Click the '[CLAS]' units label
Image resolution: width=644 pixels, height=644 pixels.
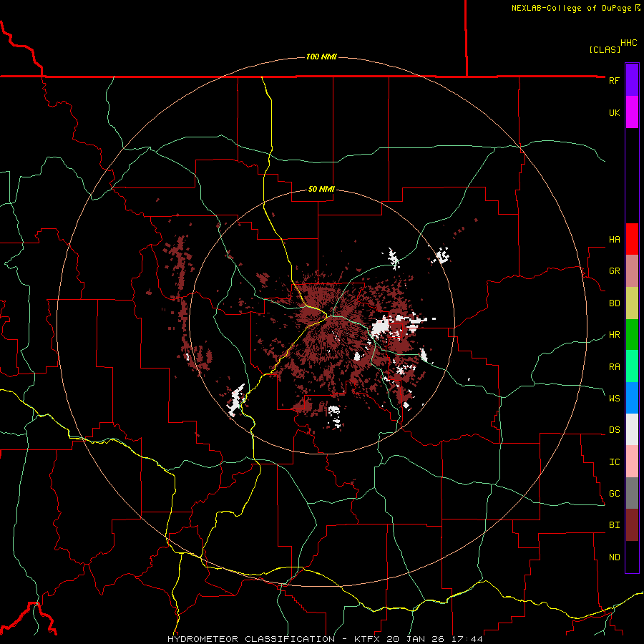tap(605, 49)
